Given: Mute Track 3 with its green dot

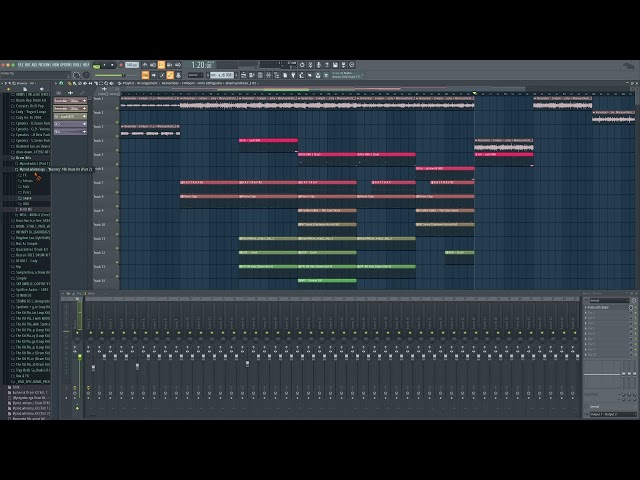Looking at the screenshot, I should tap(117, 136).
